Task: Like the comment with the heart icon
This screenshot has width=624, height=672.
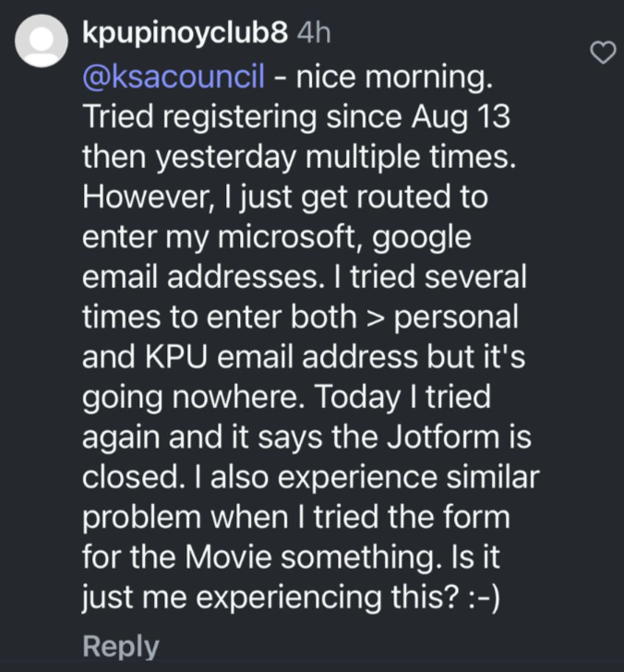Action: [603, 53]
